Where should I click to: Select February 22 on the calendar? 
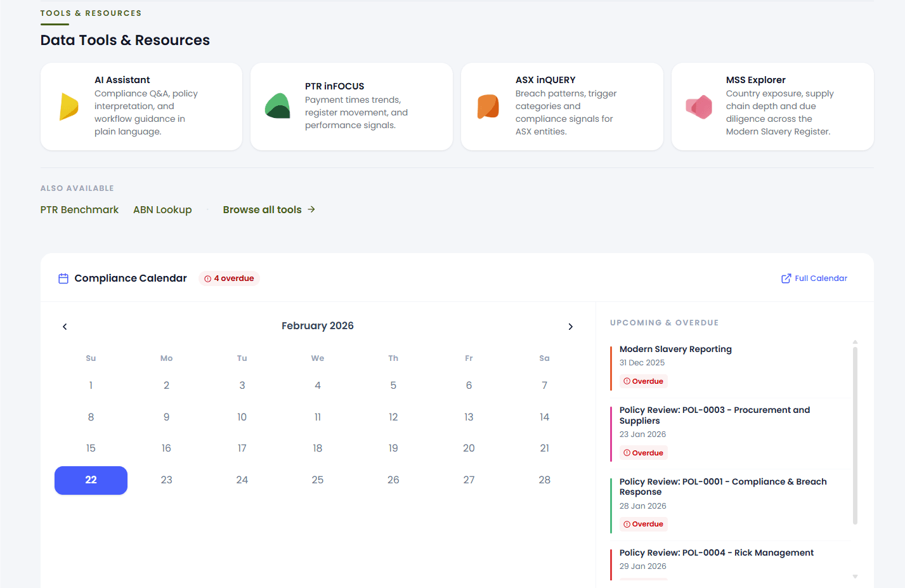pos(91,480)
